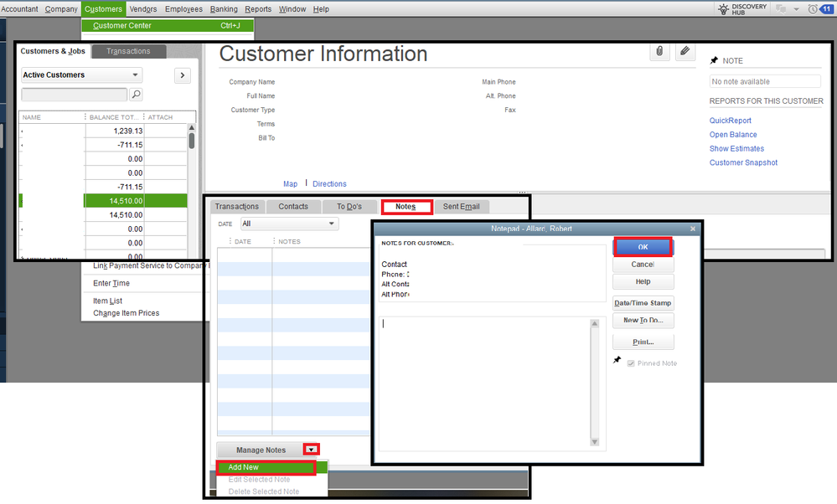
Task: Click the magnifier search icon under Active Customers
Action: point(136,95)
